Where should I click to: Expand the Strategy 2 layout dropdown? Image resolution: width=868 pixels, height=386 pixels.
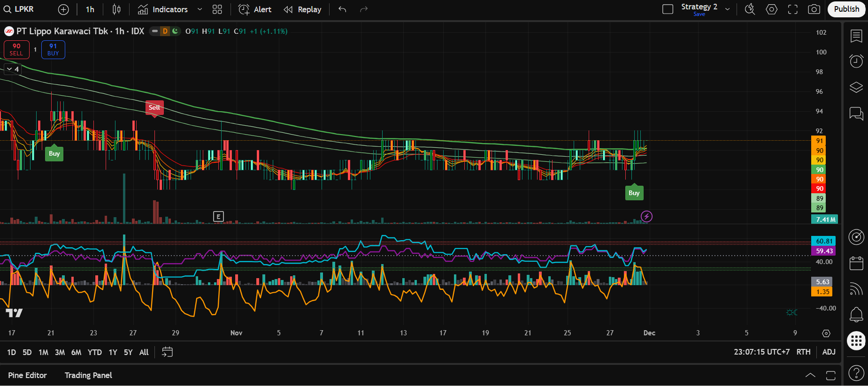click(x=728, y=9)
